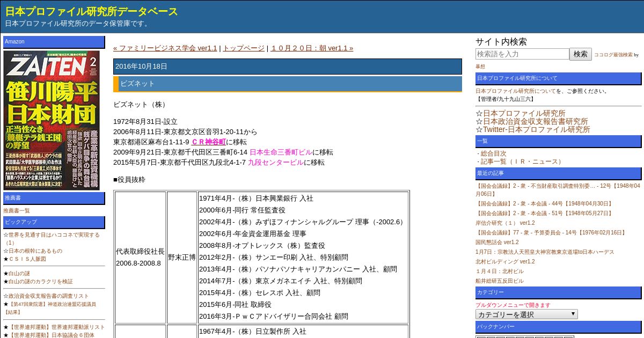Click the 検索 search button
Image resolution: width=644 pixels, height=338 pixels.
point(581,54)
